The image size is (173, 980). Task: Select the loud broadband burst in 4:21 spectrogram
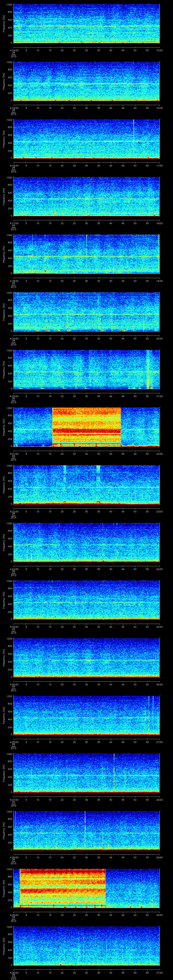[86, 427]
